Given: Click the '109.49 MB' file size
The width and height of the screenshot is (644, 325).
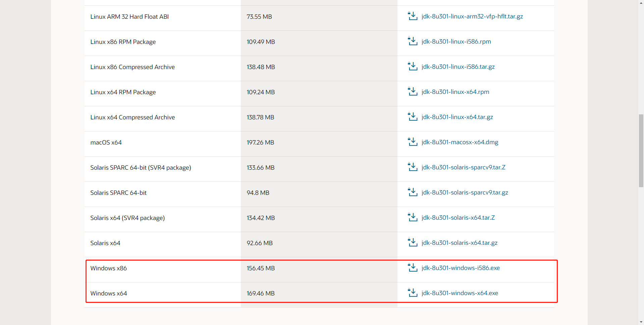Looking at the screenshot, I should coord(261,42).
